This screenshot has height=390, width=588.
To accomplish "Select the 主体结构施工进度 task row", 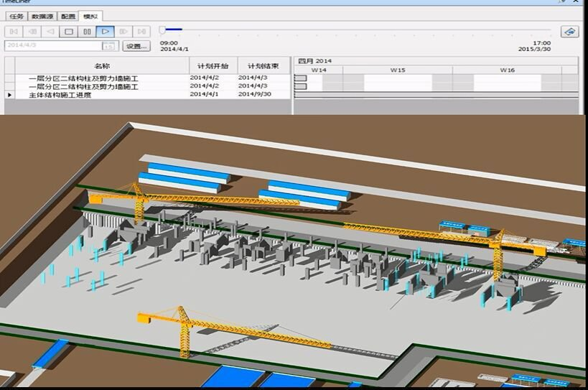I will click(x=148, y=95).
